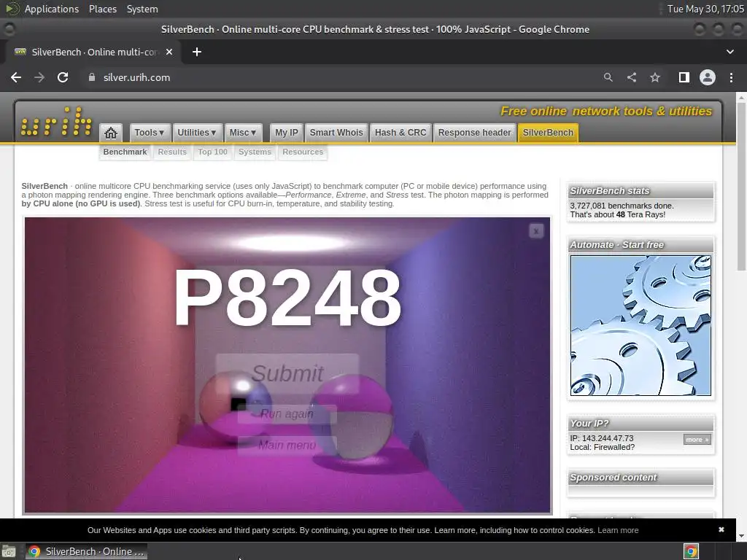This screenshot has width=747, height=560.
Task: Click the P8248 score text
Action: coord(287,298)
